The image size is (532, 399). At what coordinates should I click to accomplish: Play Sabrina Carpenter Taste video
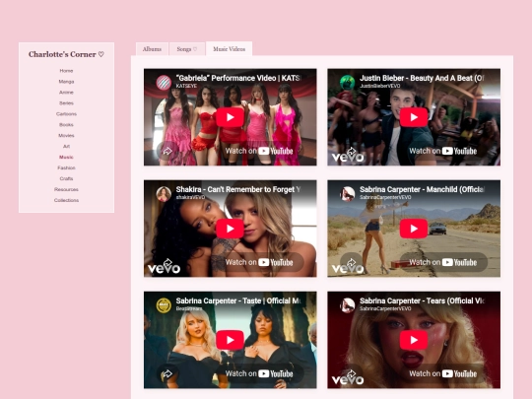pyautogui.click(x=230, y=340)
